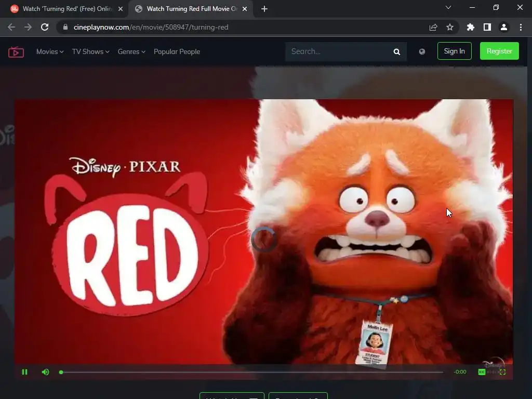Open browser extensions puzzle icon
This screenshot has height=399, width=532.
(x=471, y=27)
